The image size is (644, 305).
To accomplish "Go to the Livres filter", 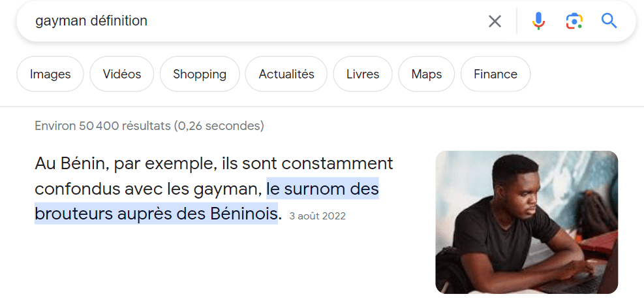I will [x=363, y=74].
